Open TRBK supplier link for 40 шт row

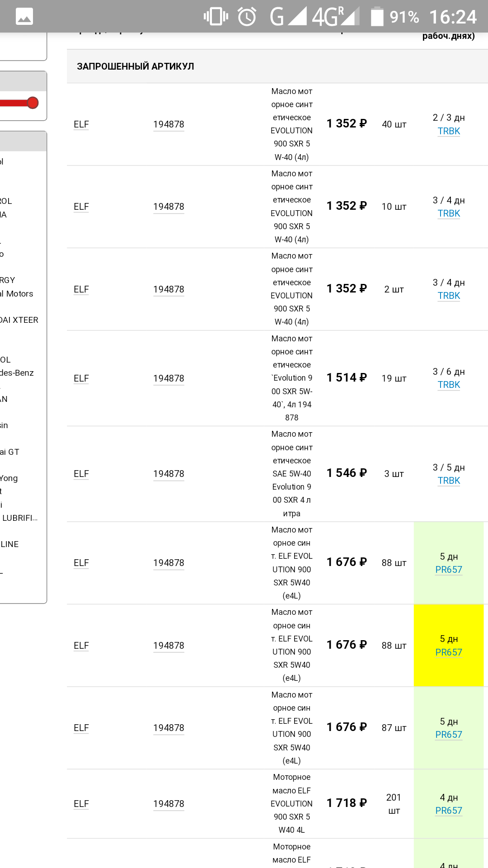click(449, 131)
